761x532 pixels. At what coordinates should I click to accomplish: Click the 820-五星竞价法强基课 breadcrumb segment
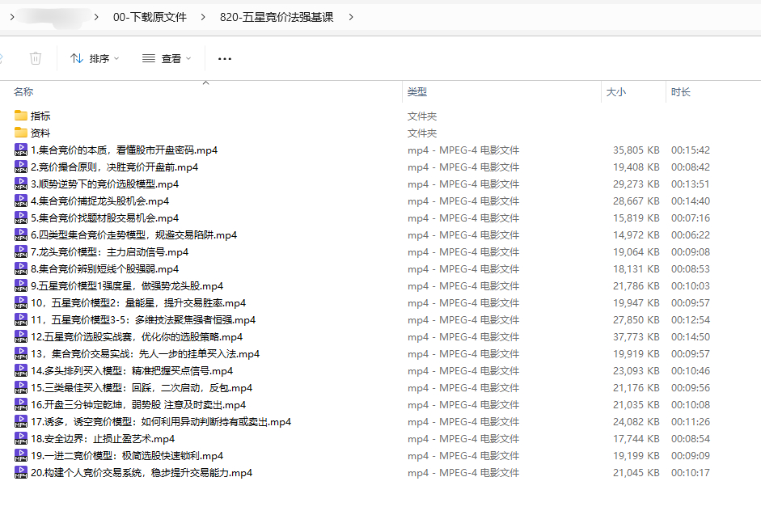276,17
